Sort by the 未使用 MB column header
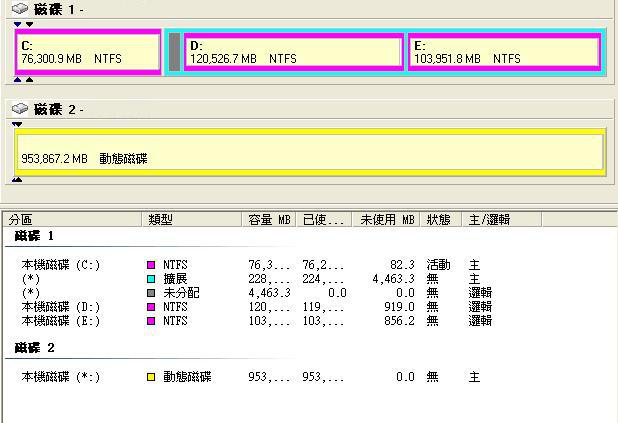The height and width of the screenshot is (423, 618). pos(386,220)
